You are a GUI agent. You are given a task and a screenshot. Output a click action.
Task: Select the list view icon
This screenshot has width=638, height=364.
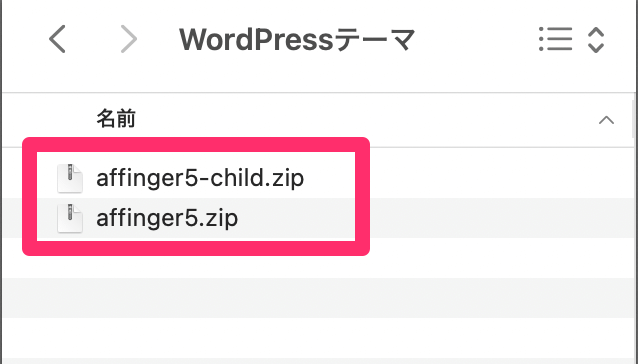point(555,39)
